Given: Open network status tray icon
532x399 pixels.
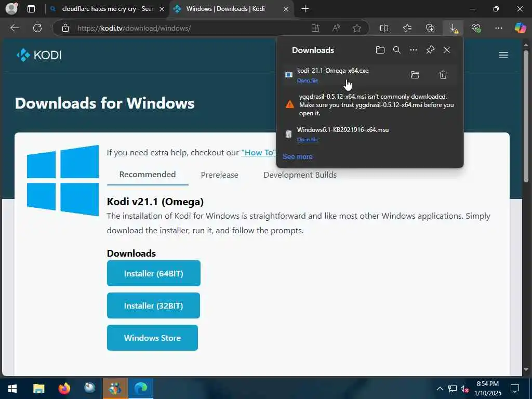Looking at the screenshot, I should pyautogui.click(x=453, y=389).
